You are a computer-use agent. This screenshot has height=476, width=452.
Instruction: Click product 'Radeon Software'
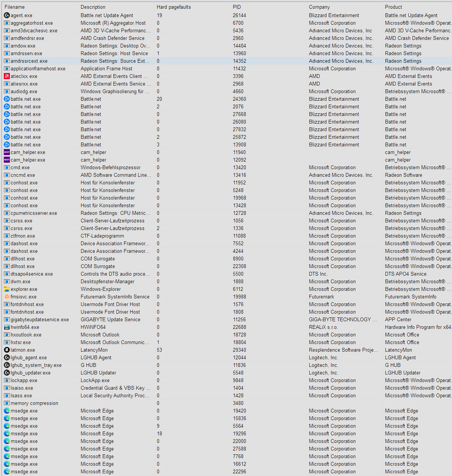click(x=403, y=175)
